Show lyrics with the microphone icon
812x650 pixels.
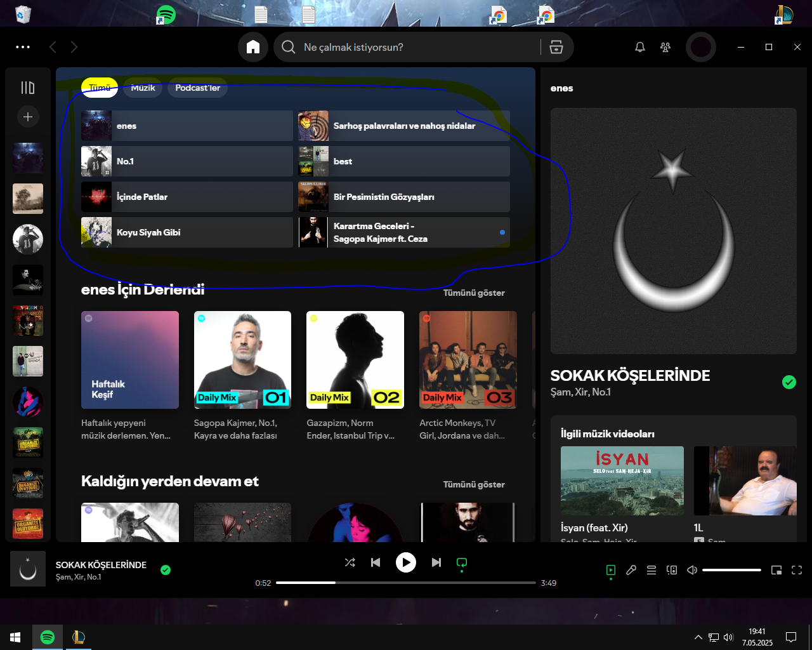(631, 570)
